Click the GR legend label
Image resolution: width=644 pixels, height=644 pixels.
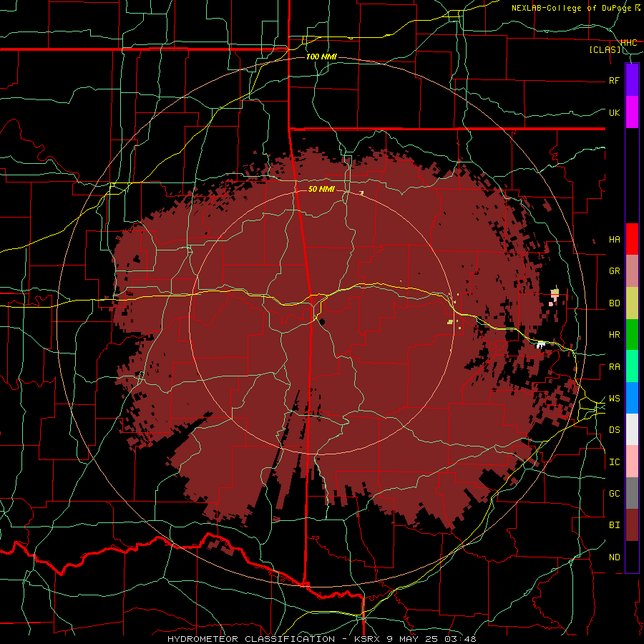(615, 271)
